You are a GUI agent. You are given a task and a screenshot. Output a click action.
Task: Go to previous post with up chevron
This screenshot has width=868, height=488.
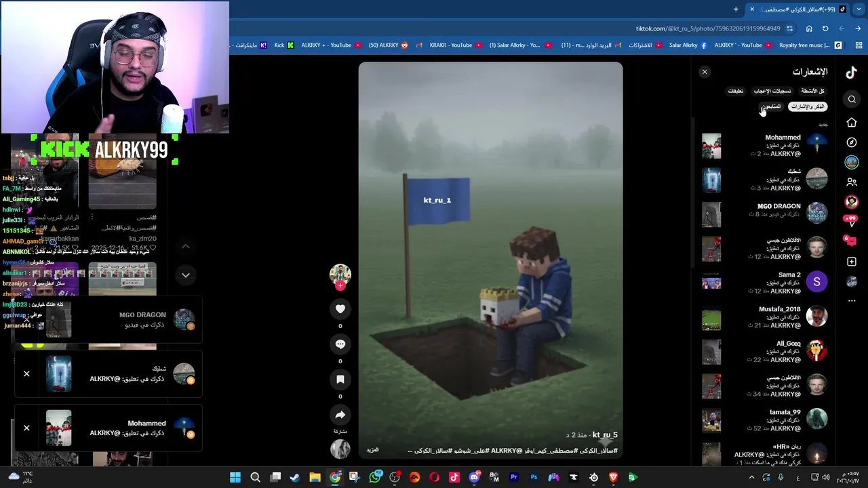click(185, 247)
